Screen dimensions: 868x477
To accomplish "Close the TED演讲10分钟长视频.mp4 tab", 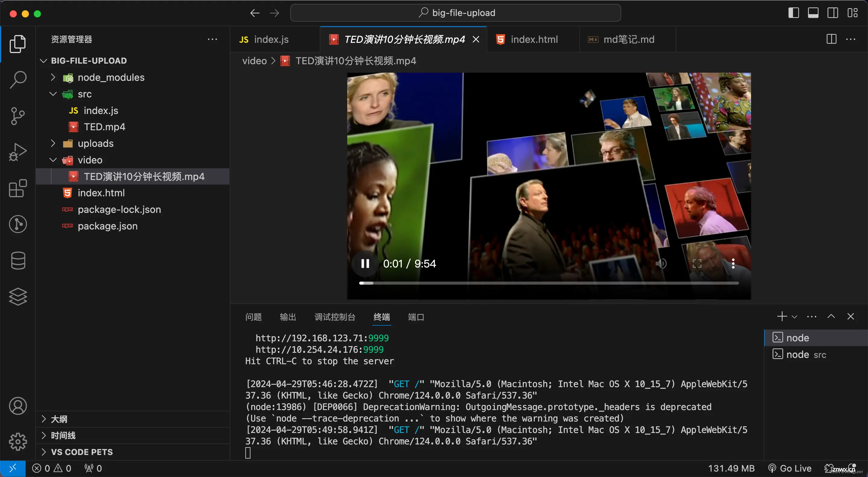I will pos(476,39).
